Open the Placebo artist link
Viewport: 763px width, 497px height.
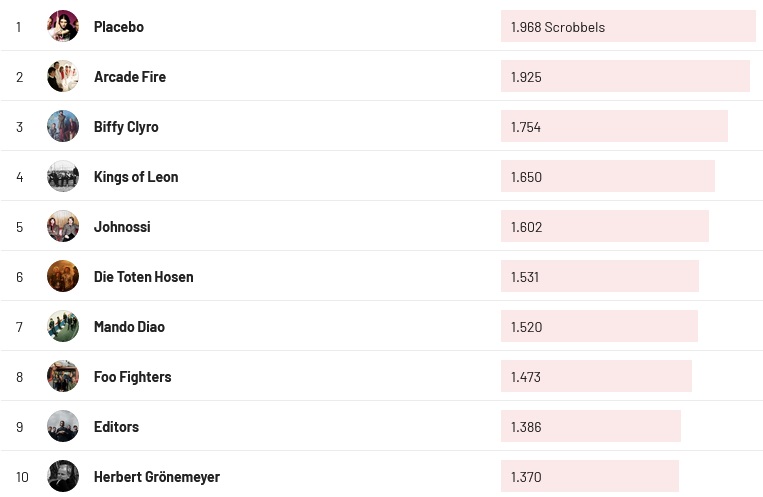[119, 27]
